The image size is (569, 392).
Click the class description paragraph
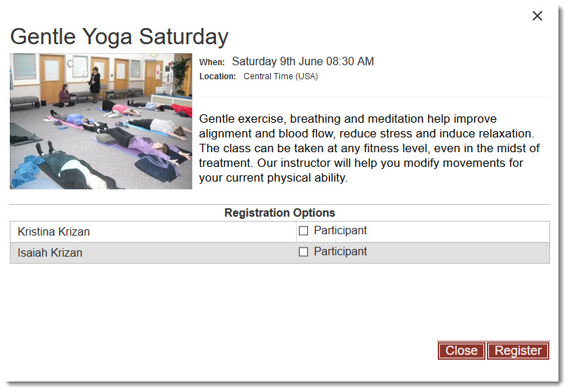[369, 148]
